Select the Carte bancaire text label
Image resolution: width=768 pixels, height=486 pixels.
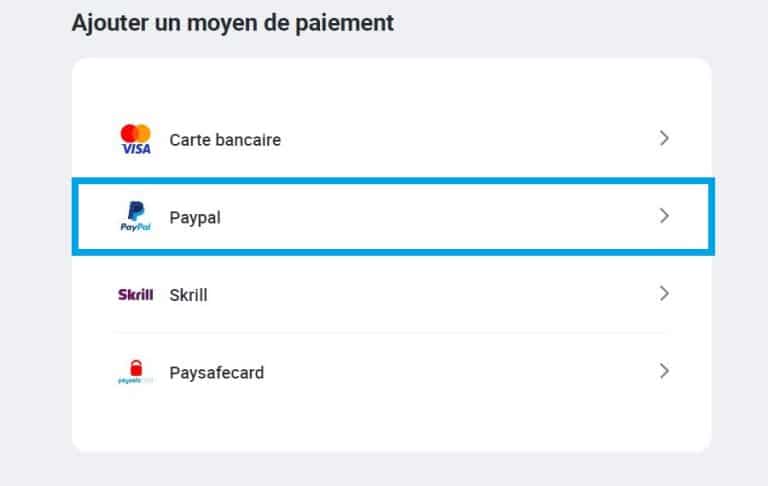225,140
